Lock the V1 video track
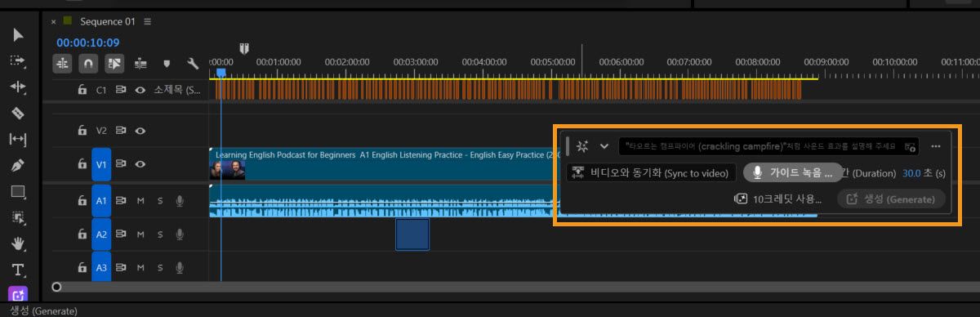Screen dimensions: 980x317 tap(82, 164)
